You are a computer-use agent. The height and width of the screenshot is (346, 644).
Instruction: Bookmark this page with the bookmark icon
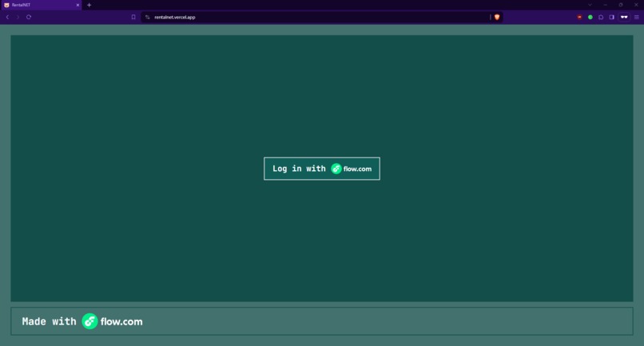133,17
